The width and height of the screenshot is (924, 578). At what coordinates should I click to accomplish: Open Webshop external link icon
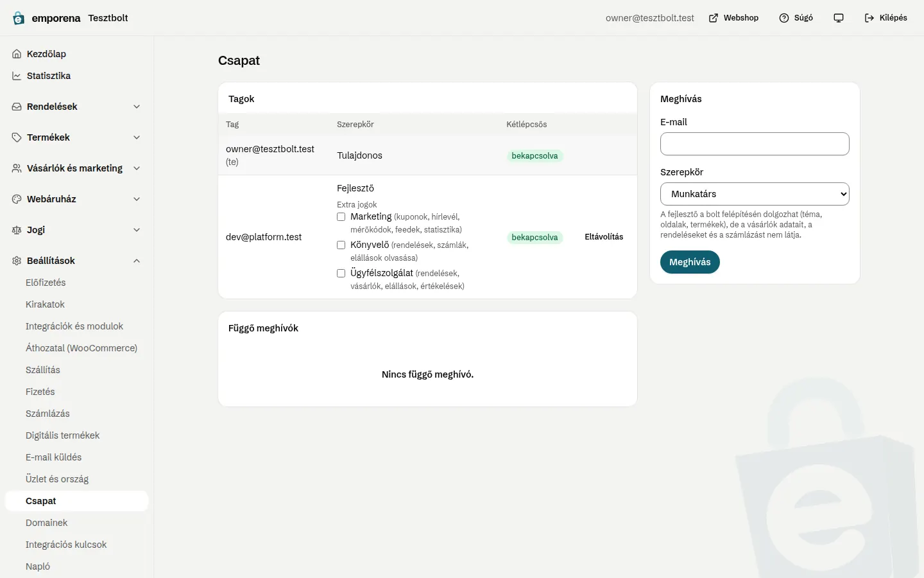pos(714,18)
